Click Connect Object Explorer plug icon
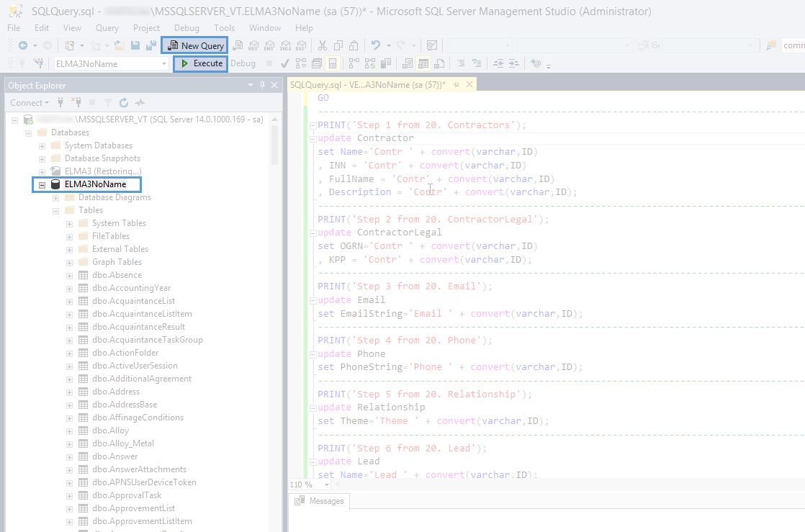The width and height of the screenshot is (805, 532). [x=60, y=103]
